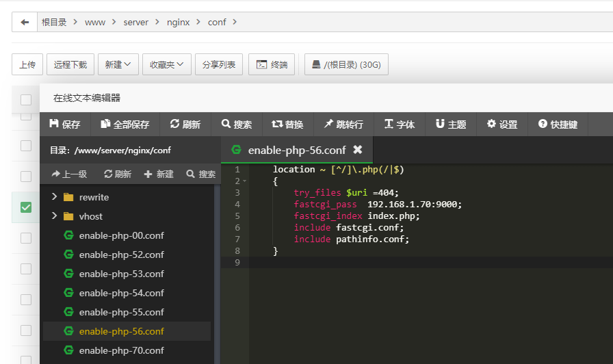This screenshot has width=613, height=364.
Task: Expand the vhost folder
Action: tap(55, 216)
